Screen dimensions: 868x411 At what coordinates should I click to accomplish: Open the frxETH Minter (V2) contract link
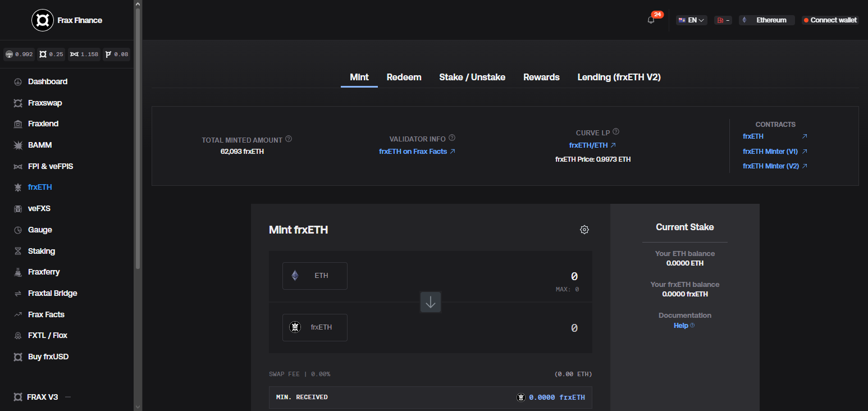click(x=775, y=166)
